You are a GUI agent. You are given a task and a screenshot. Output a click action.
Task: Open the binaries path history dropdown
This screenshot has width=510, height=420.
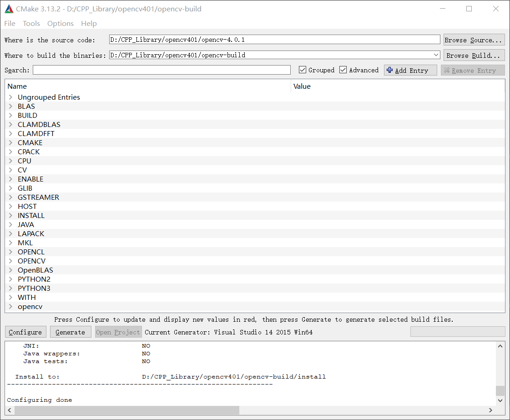(436, 55)
